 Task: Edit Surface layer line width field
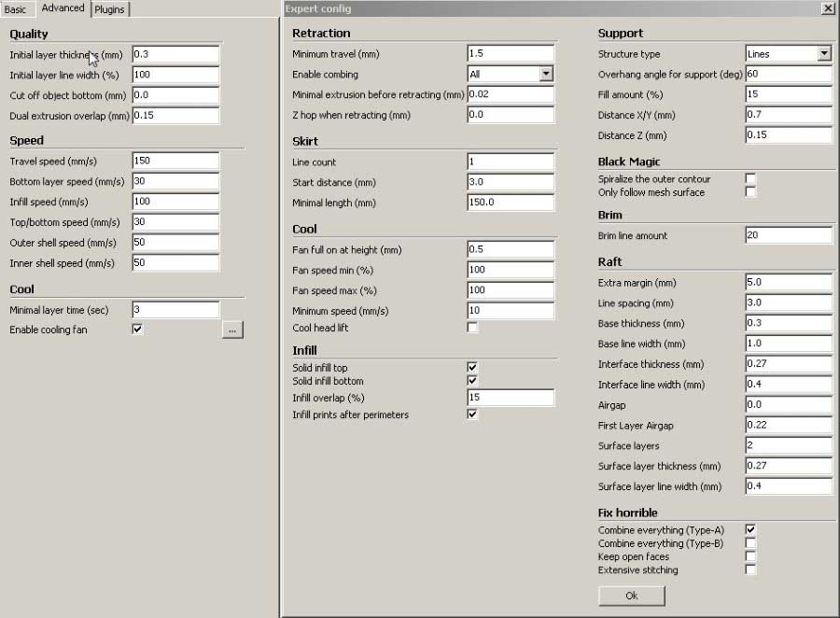[x=789, y=485]
